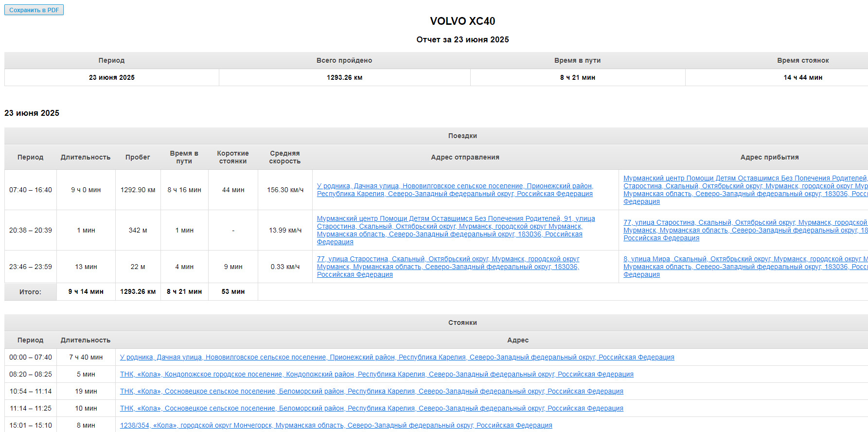Open departure address link for the 20:38 – 20:39 trip
Image resolution: width=868 pixels, height=432 pixels.
(456, 230)
